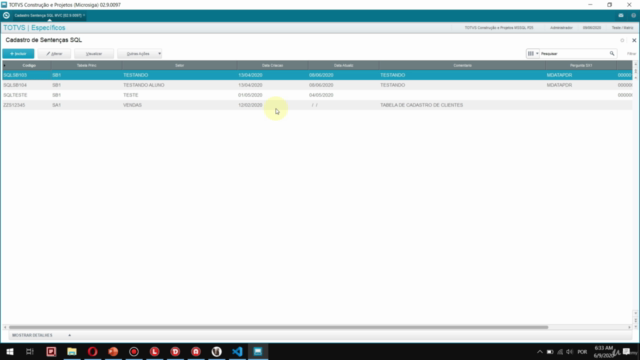This screenshot has height=360, width=640.
Task: Click the volume icon in system tray
Action: pos(570,352)
